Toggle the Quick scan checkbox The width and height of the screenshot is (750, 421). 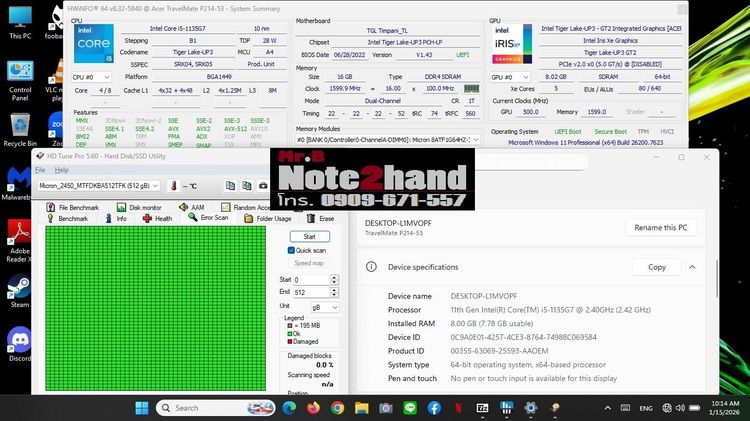point(291,250)
